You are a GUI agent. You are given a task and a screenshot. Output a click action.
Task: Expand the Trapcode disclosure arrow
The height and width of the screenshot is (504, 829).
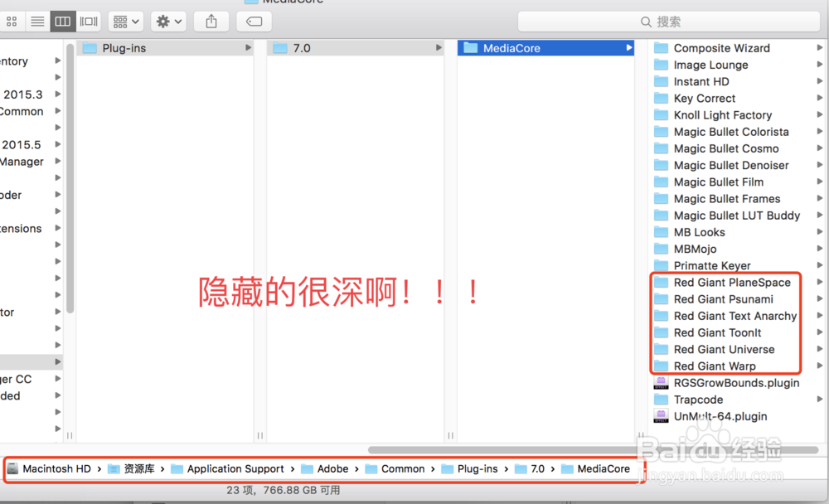tap(820, 400)
